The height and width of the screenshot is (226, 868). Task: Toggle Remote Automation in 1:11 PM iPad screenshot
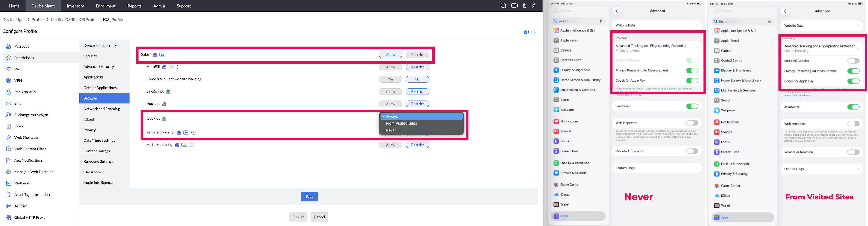853,152
